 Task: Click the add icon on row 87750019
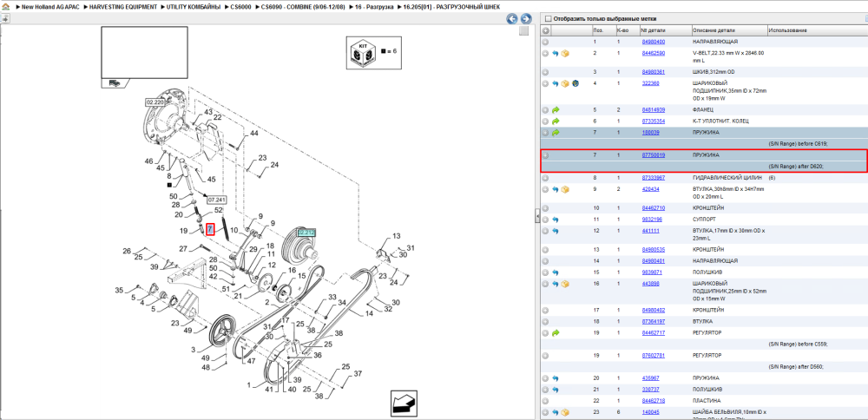pyautogui.click(x=545, y=155)
